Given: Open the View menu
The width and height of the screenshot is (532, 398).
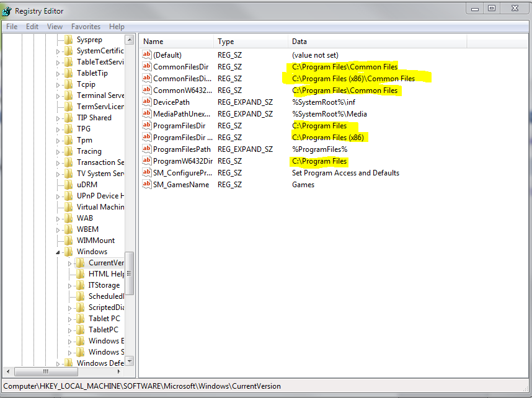Looking at the screenshot, I should (55, 27).
